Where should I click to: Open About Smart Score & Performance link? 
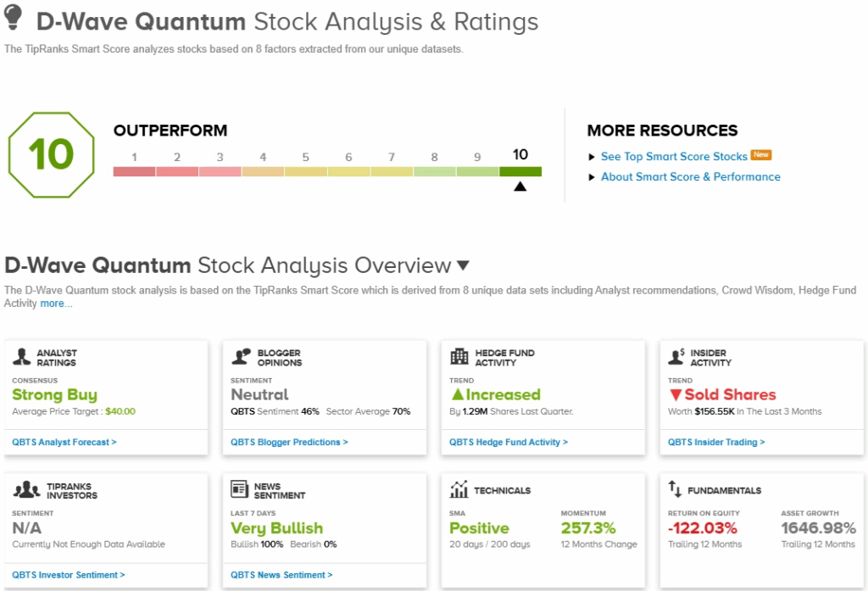(x=690, y=177)
